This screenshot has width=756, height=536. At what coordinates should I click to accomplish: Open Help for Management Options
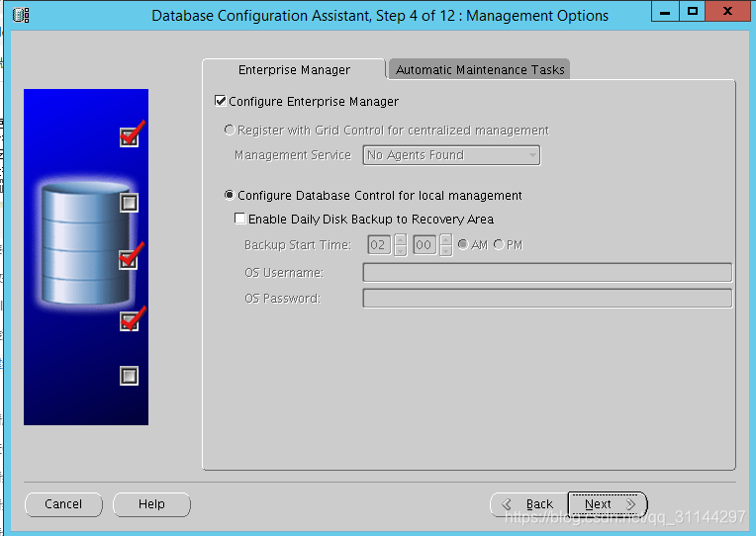pyautogui.click(x=151, y=504)
